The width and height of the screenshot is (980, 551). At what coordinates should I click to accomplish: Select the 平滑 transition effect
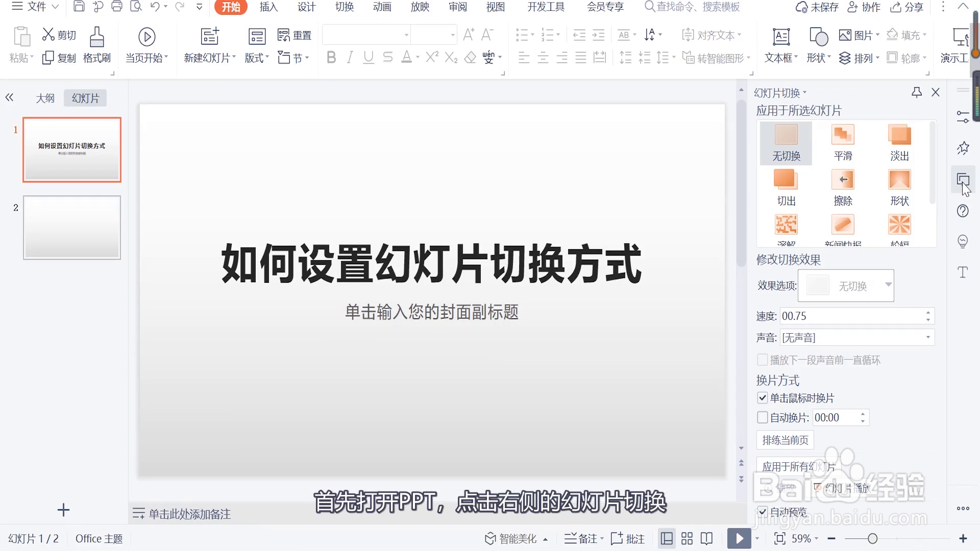843,136
